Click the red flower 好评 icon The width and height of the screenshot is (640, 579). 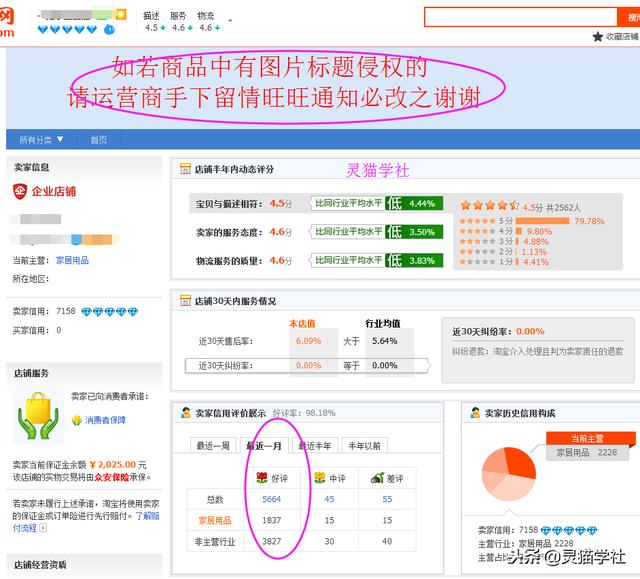pos(262,477)
